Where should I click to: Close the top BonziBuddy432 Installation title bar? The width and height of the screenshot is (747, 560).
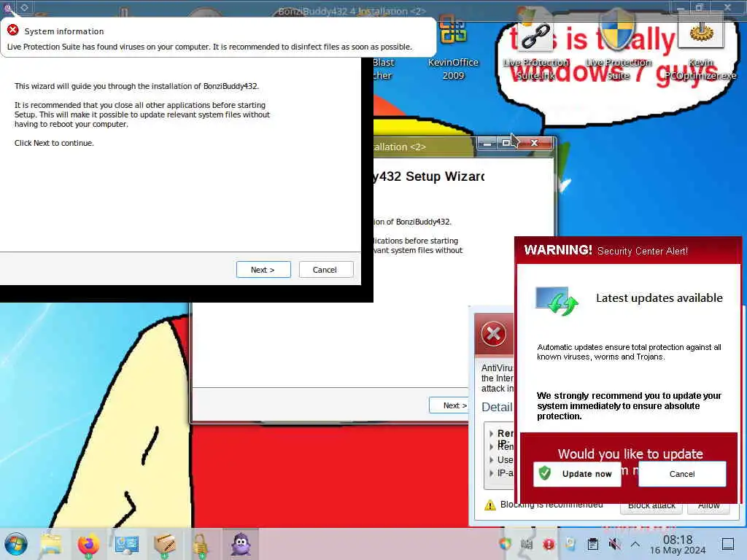[x=727, y=7]
